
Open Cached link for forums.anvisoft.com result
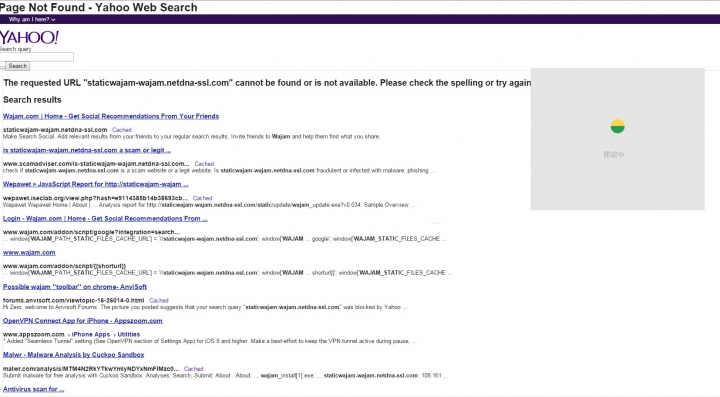(159, 301)
